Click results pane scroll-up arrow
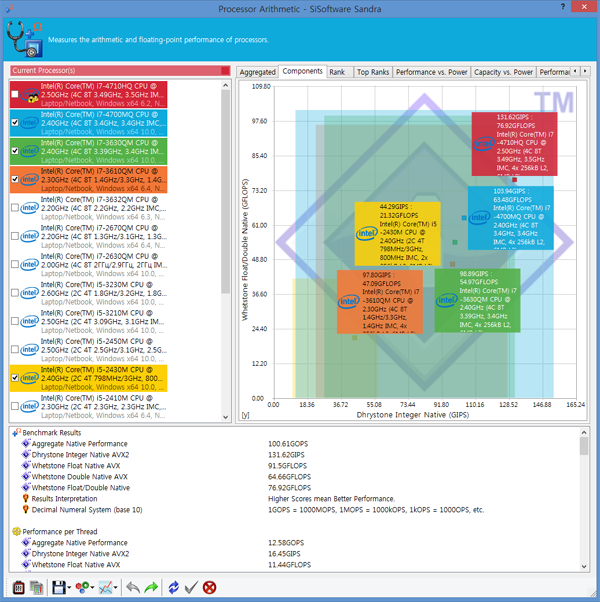Image resolution: width=600 pixels, height=602 pixels. tap(584, 432)
